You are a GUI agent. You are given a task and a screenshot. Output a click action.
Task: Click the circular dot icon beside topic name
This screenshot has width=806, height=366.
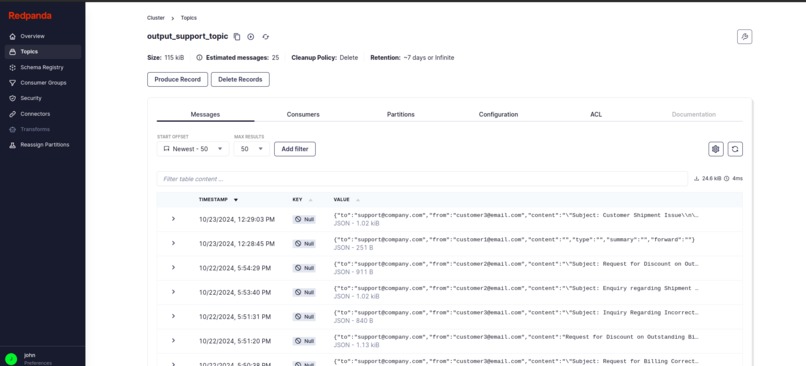251,36
